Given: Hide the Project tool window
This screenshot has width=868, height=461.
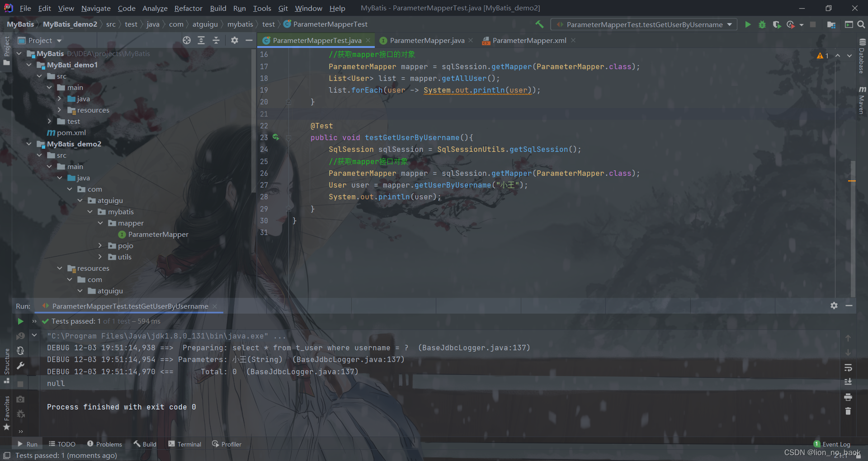Looking at the screenshot, I should tap(249, 40).
